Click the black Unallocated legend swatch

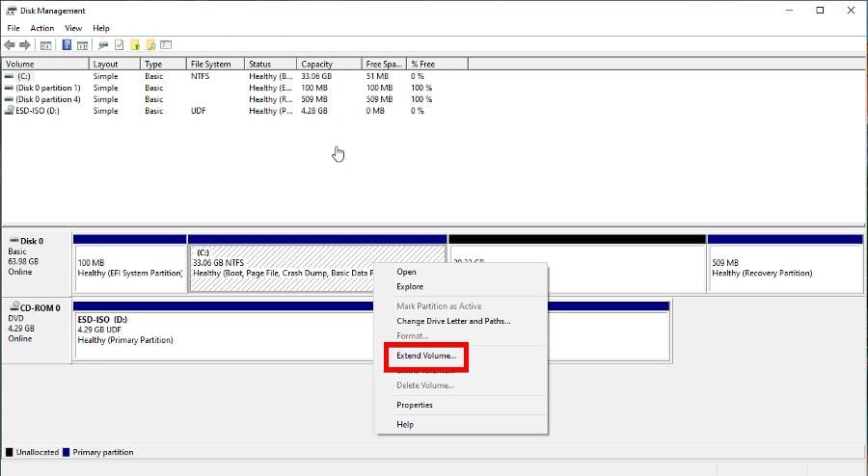(9, 452)
